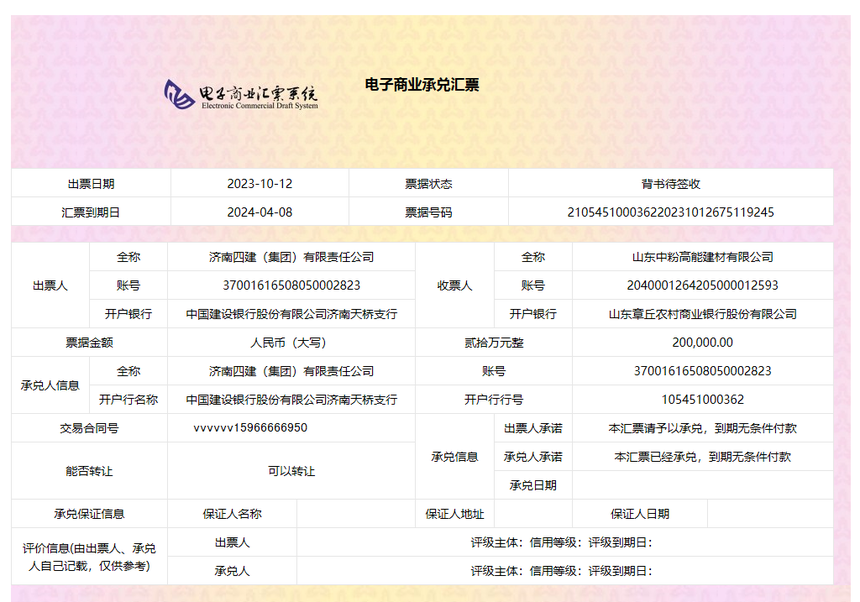
Task: Click 全称 label in the 承兑人信息 section
Action: 128,371
